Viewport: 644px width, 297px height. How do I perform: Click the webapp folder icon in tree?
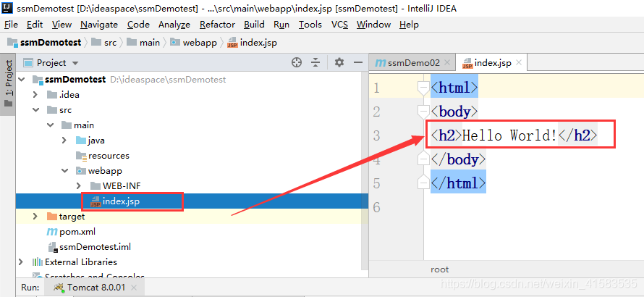tap(81, 171)
